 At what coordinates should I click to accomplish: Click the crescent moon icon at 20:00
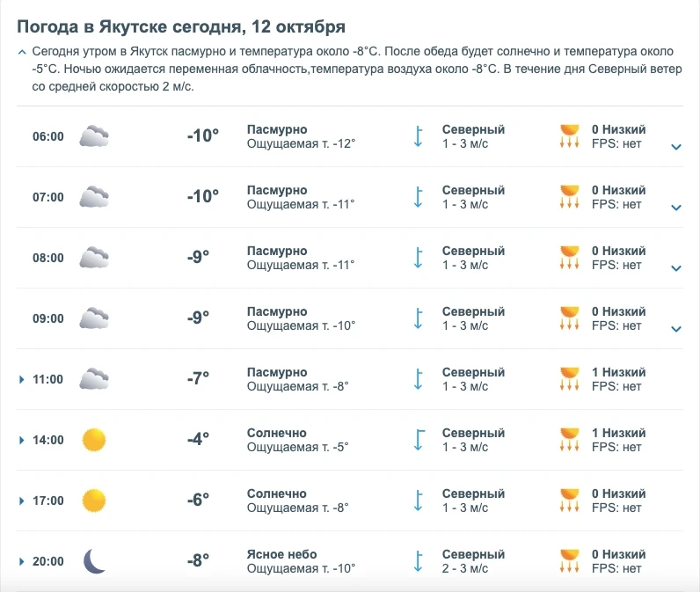coord(94,561)
